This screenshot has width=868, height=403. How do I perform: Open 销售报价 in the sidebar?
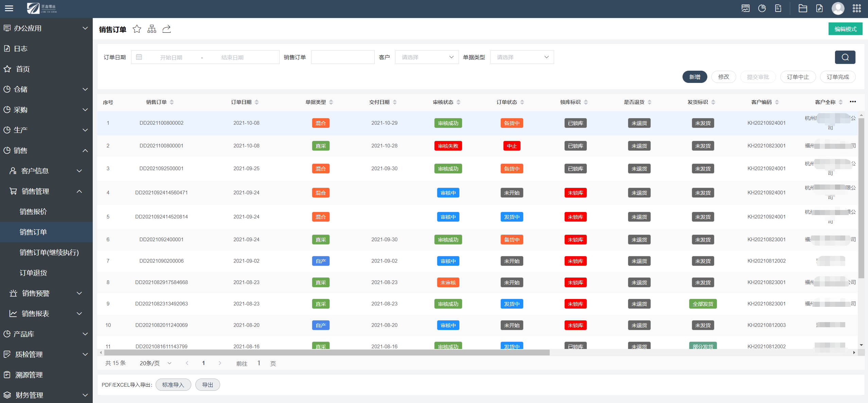[46, 212]
